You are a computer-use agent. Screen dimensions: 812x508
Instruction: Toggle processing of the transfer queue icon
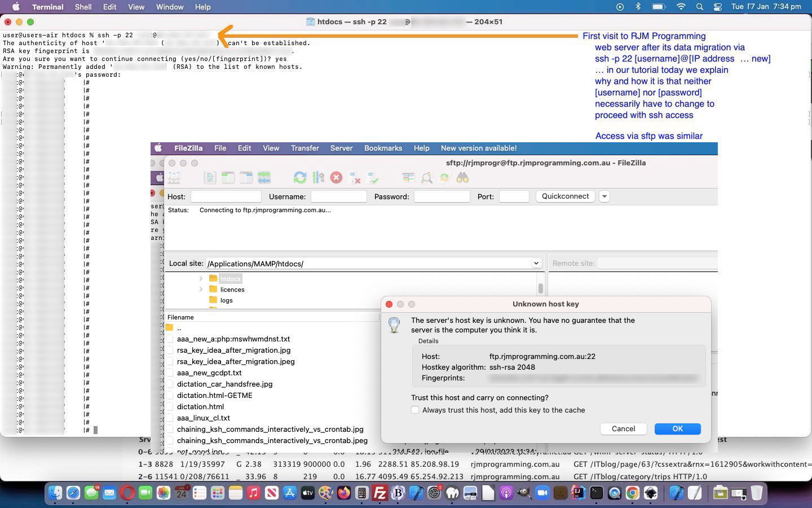[318, 178]
